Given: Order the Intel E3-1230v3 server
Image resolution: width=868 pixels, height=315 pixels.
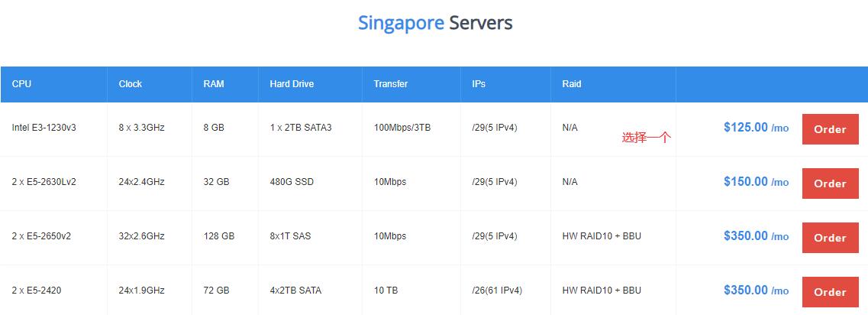Looking at the screenshot, I should [830, 129].
